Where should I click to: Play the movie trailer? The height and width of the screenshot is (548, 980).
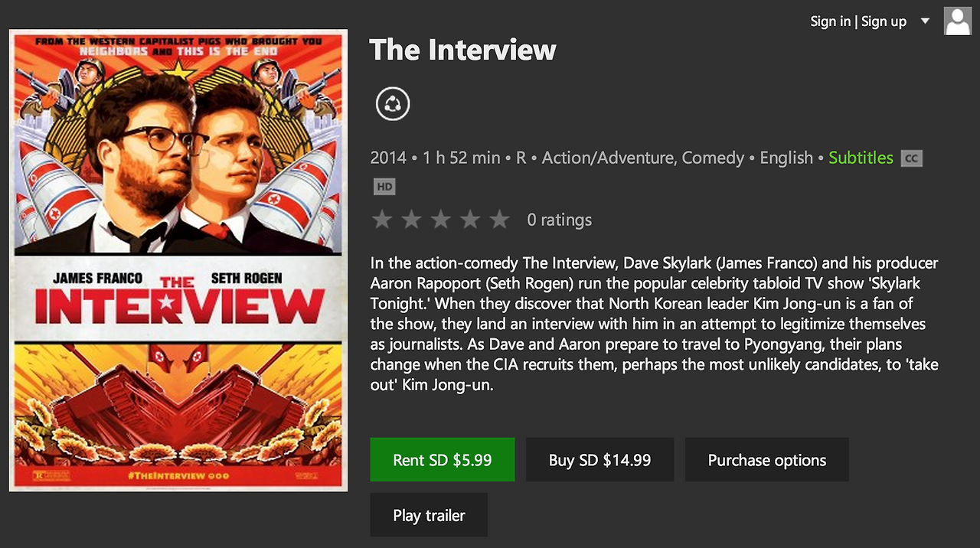pos(429,515)
